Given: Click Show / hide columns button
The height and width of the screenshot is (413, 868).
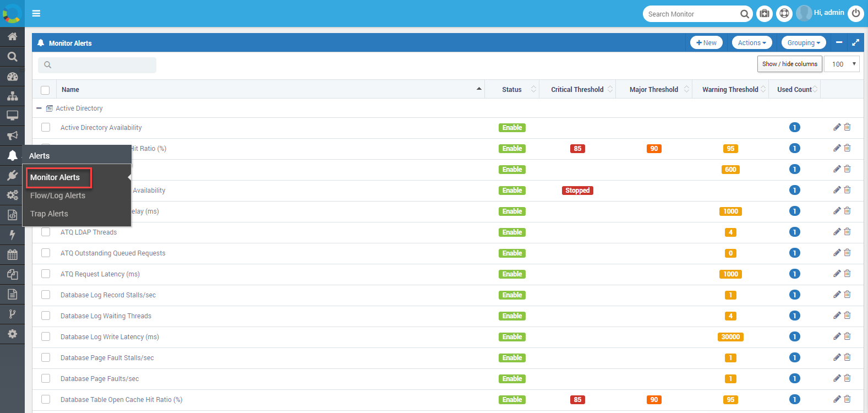Looking at the screenshot, I should pyautogui.click(x=790, y=64).
